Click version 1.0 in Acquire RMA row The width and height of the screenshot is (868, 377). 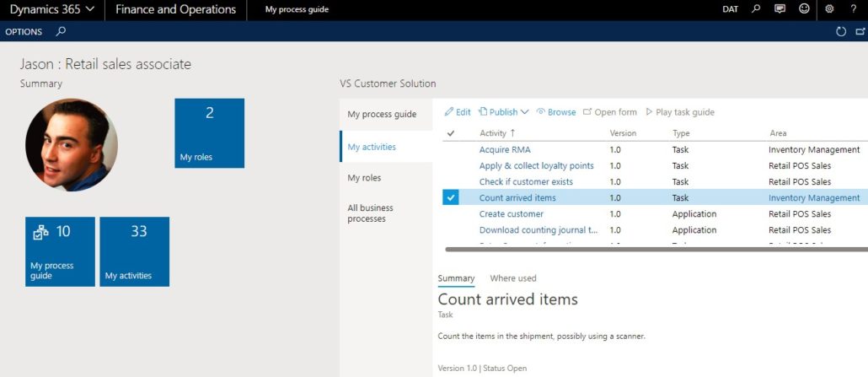point(615,149)
